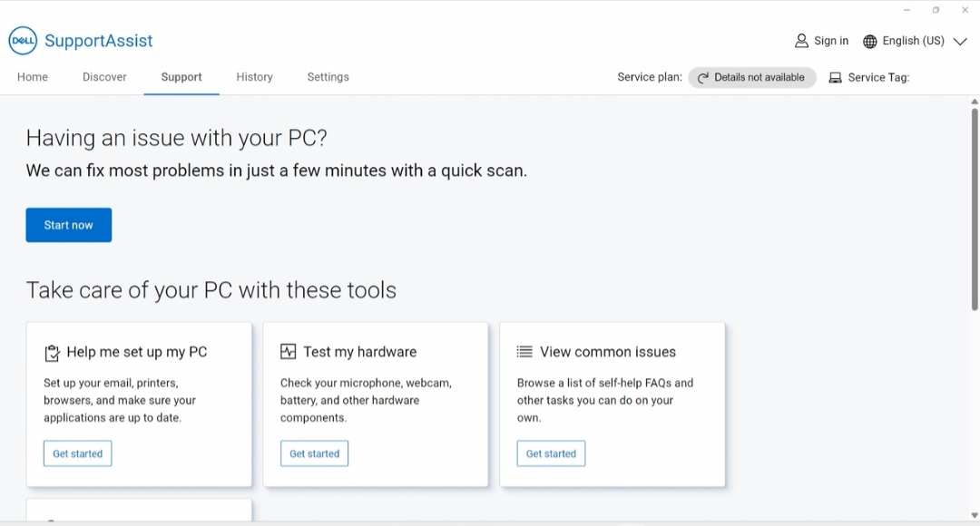Screen dimensions: 980x526
Task: Click the View common issues list icon
Action: [x=524, y=352]
